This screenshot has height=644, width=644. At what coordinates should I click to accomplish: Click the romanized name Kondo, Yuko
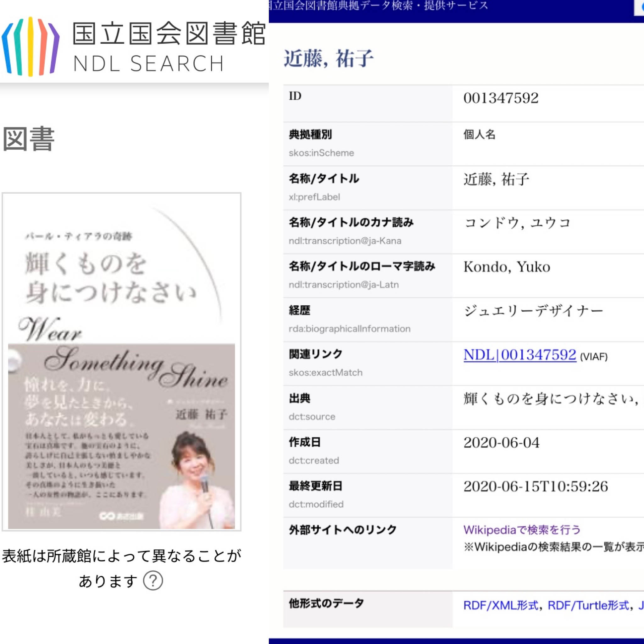(507, 267)
